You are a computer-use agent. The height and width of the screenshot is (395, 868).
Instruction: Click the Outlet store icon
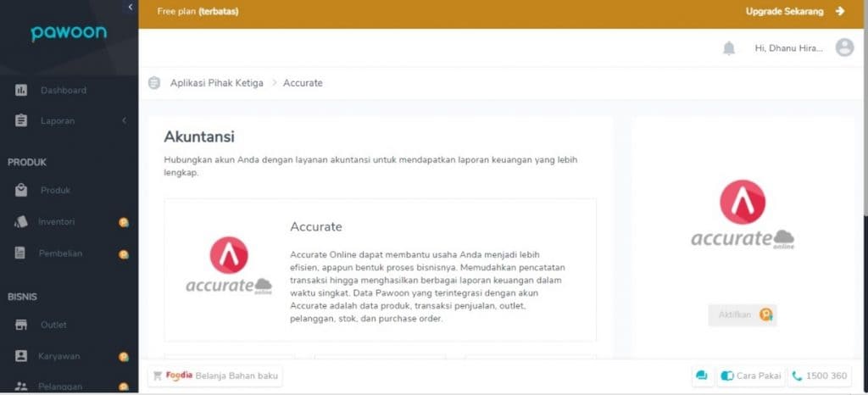click(x=21, y=325)
